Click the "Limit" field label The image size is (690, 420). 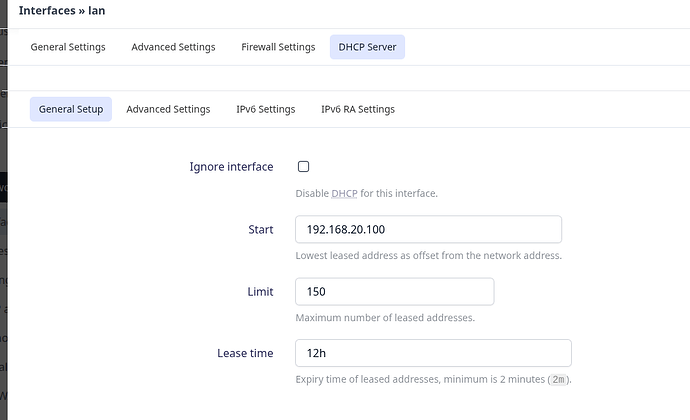point(259,292)
